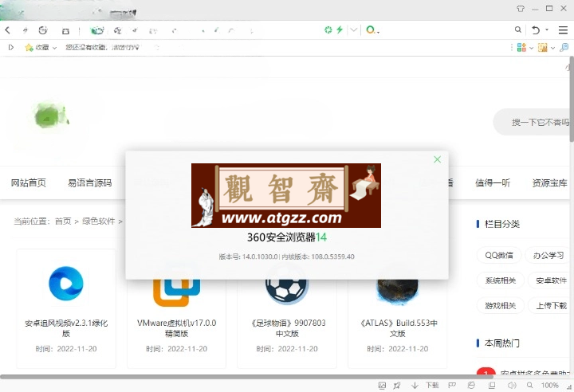574x392 pixels.
Task: Click the magnifier search icon in toolbar
Action: point(517,29)
